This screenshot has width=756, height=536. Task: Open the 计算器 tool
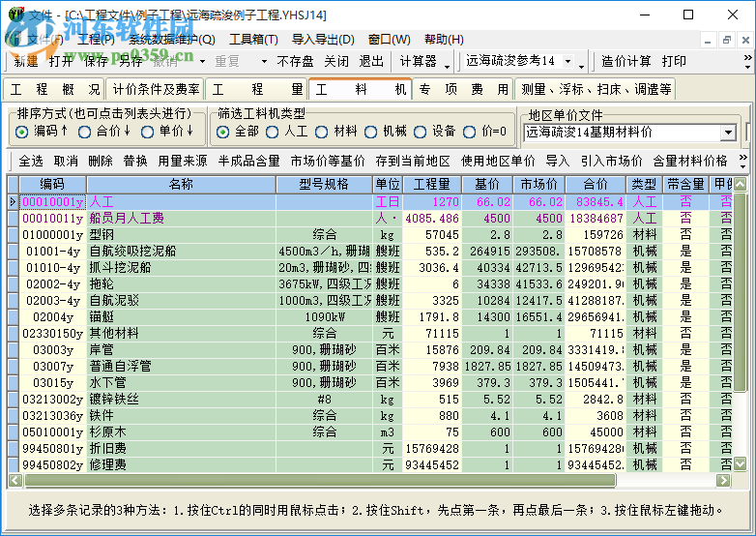point(418,61)
